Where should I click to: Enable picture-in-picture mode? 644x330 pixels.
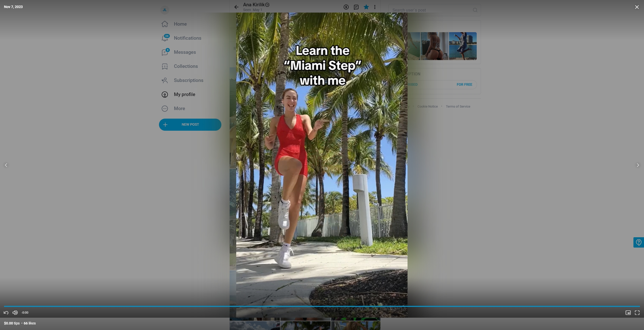coord(628,313)
